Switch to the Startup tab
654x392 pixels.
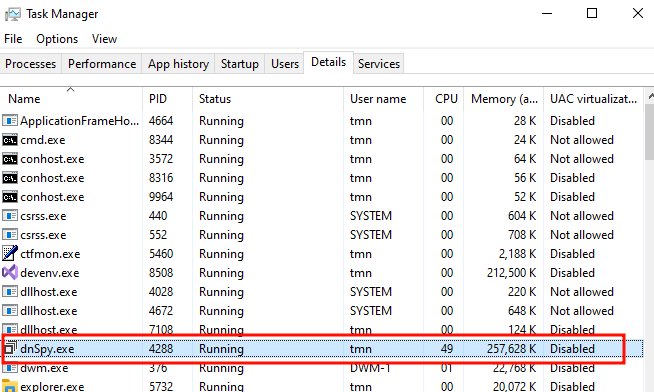coord(239,64)
